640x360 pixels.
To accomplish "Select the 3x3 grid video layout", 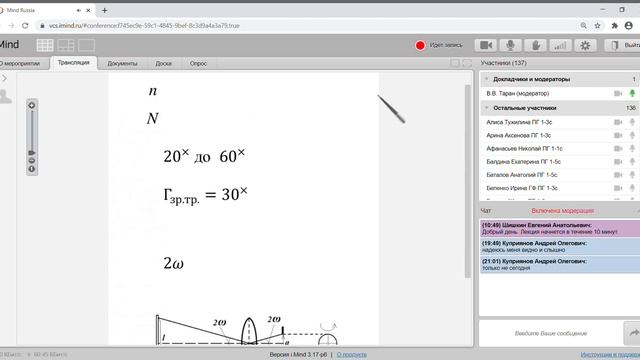I will click(x=45, y=45).
